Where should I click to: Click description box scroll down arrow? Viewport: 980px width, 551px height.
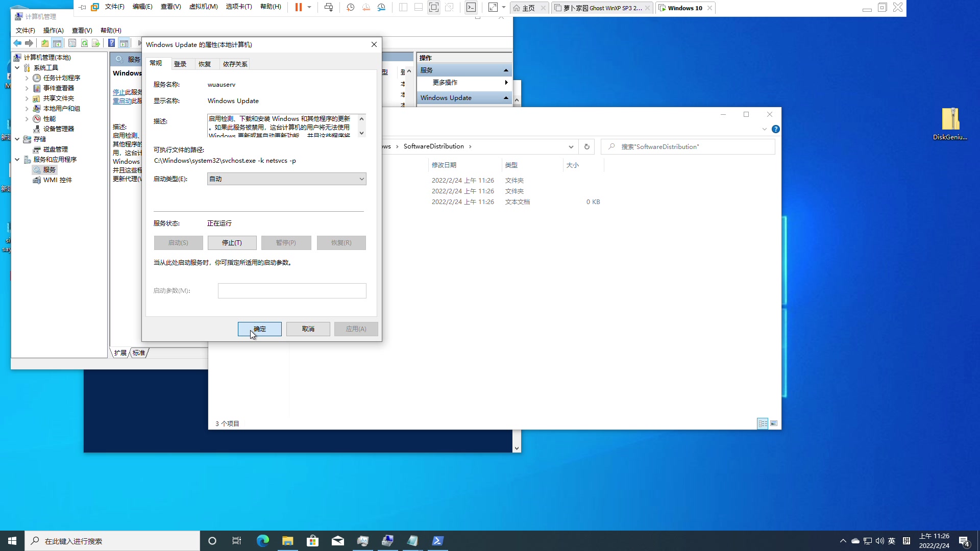click(x=361, y=133)
